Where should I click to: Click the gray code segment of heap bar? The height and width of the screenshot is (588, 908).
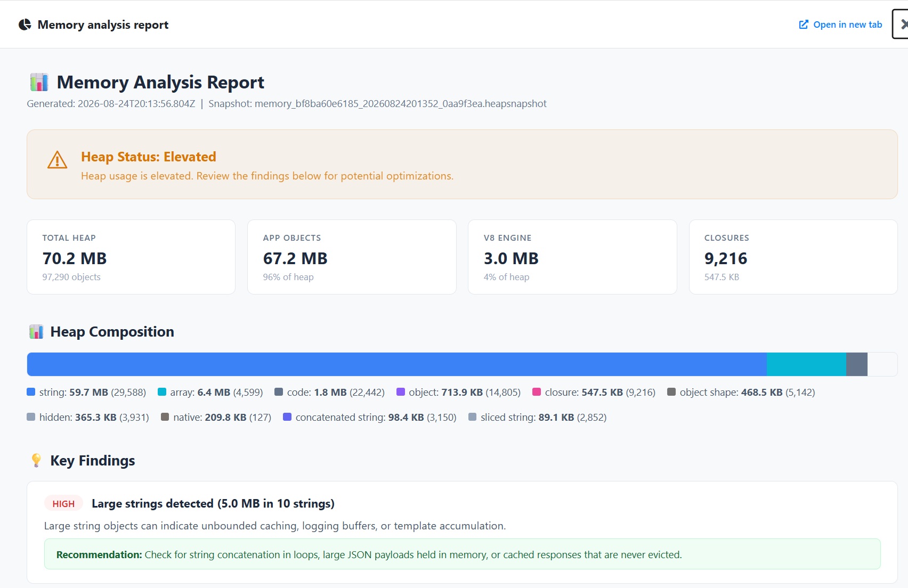pyautogui.click(x=857, y=364)
